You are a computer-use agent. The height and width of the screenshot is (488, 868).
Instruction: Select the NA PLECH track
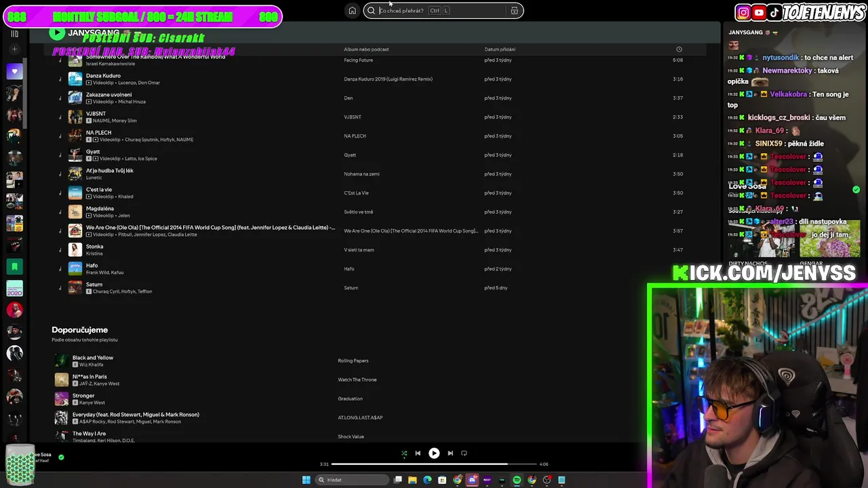click(x=98, y=133)
